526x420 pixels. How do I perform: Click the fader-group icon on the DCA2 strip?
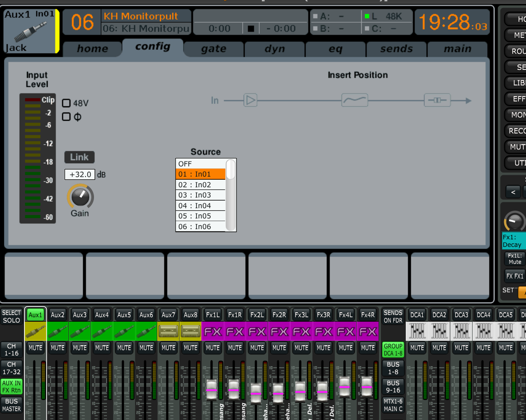point(439,331)
